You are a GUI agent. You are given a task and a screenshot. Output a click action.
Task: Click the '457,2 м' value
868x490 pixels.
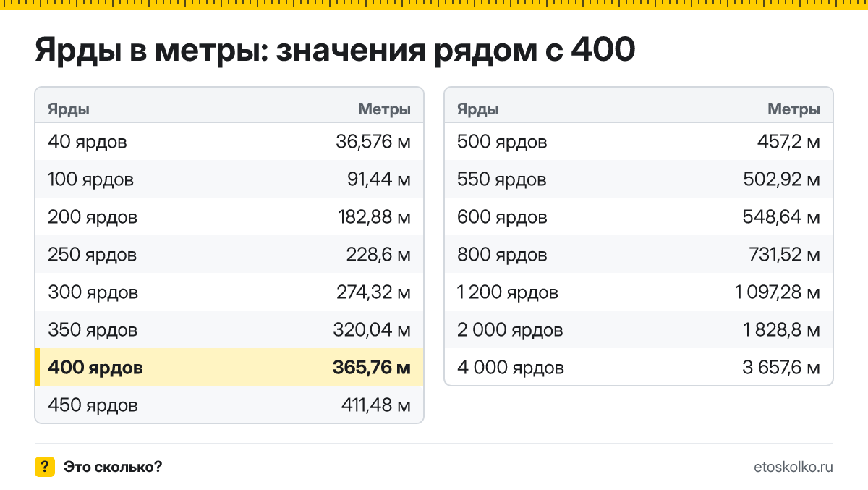(x=788, y=142)
